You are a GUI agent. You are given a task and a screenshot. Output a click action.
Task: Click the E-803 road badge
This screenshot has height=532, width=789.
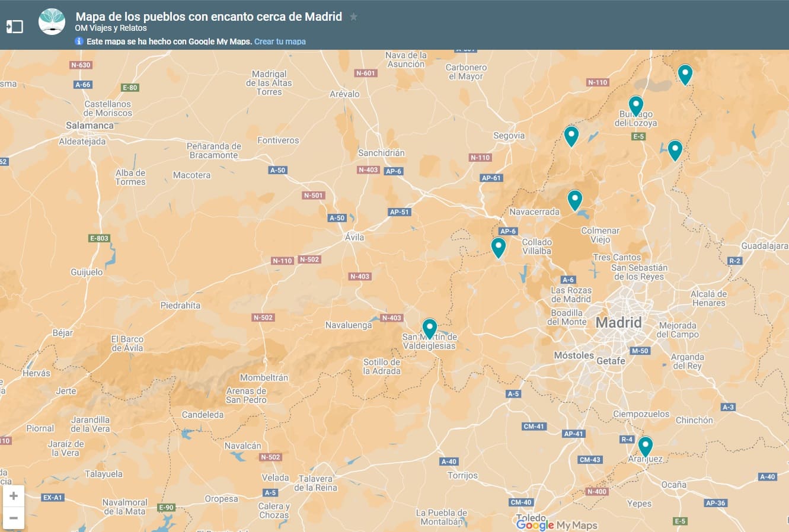point(99,238)
